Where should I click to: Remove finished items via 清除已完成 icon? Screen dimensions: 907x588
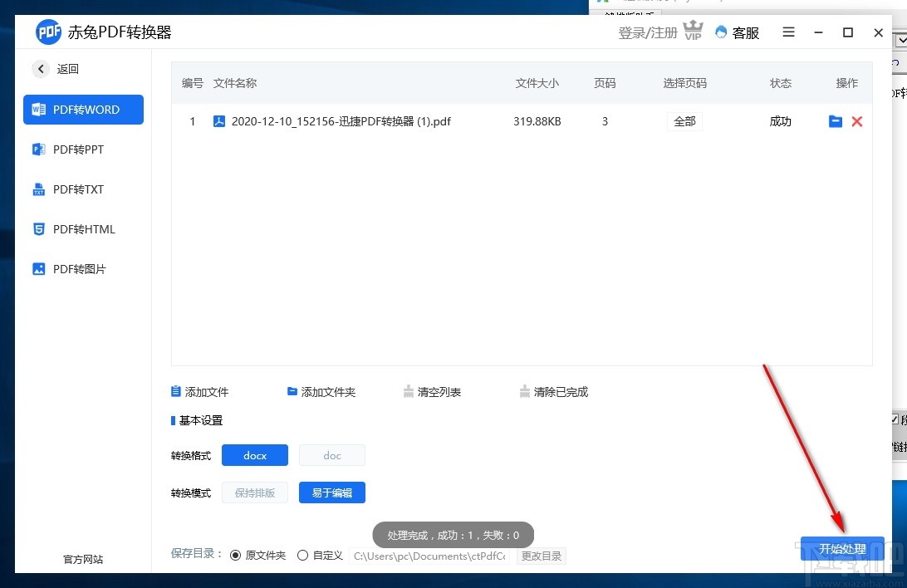click(x=525, y=391)
